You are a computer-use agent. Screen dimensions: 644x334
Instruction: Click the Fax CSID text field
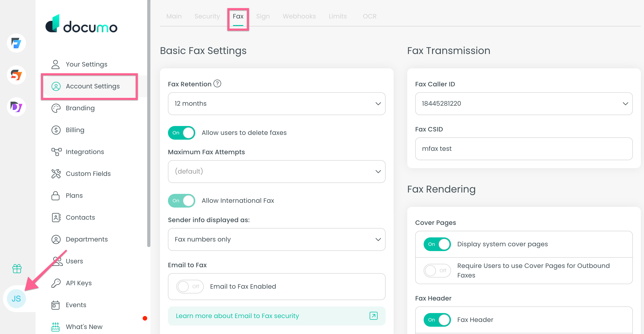click(524, 149)
